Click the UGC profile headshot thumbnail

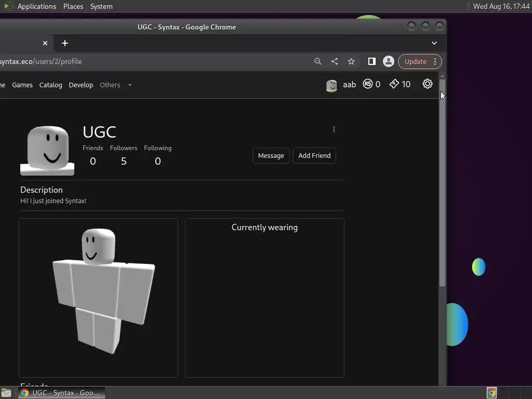(47, 150)
